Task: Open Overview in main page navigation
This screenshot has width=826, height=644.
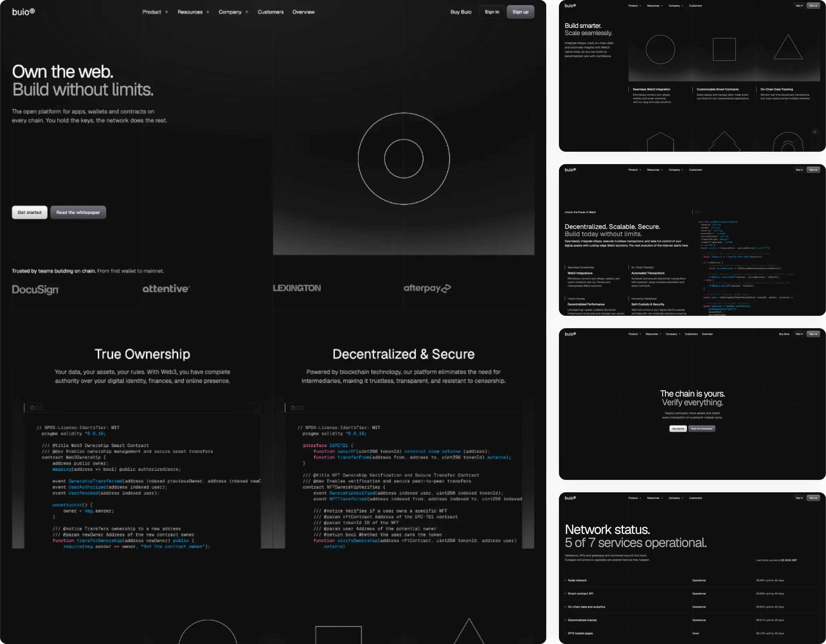Action: coord(304,12)
